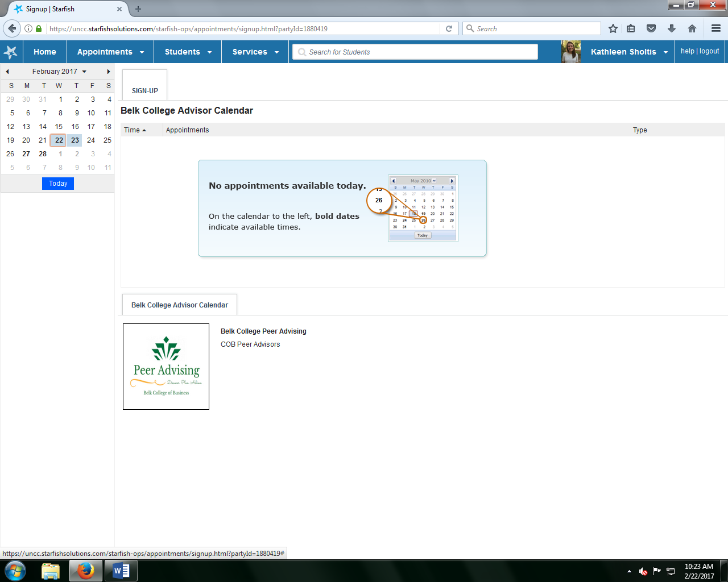Viewport: 728px width, 582px height.
Task: Expand the Students menu
Action: 188,52
